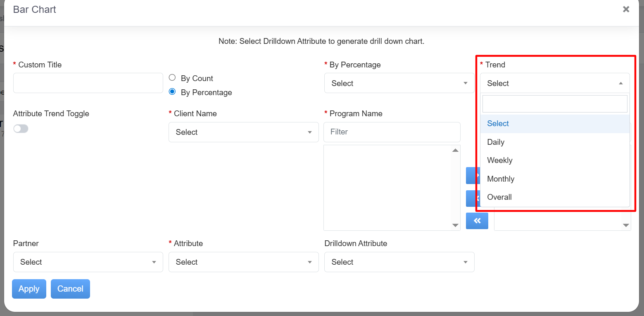Choose Daily from the Trend list
644x316 pixels.
pos(496,142)
